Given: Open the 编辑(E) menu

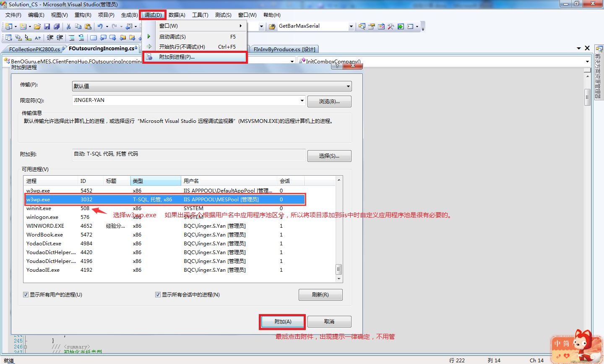Looking at the screenshot, I should coord(36,15).
